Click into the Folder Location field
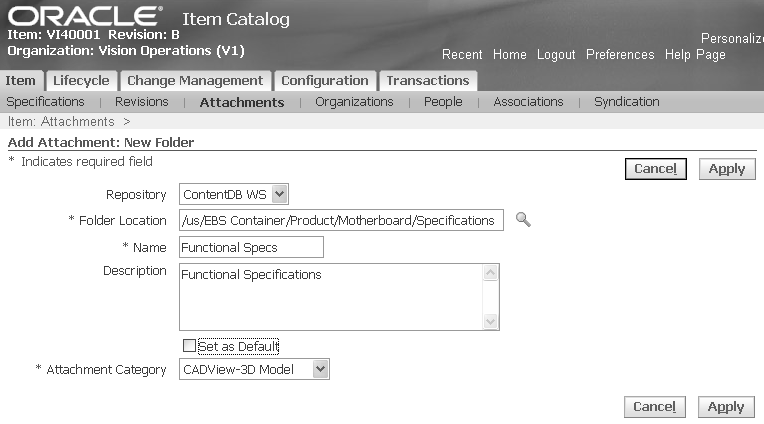 pos(341,220)
